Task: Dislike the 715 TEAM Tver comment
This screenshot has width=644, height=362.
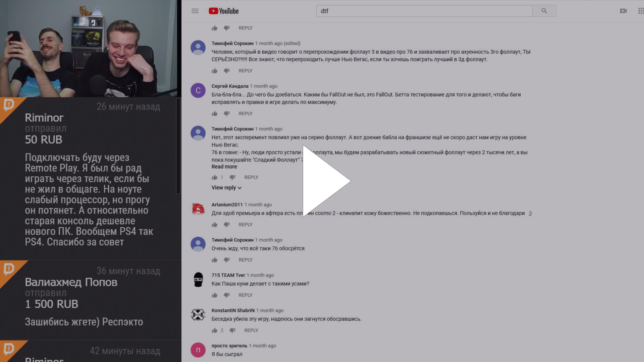Action: (227, 295)
